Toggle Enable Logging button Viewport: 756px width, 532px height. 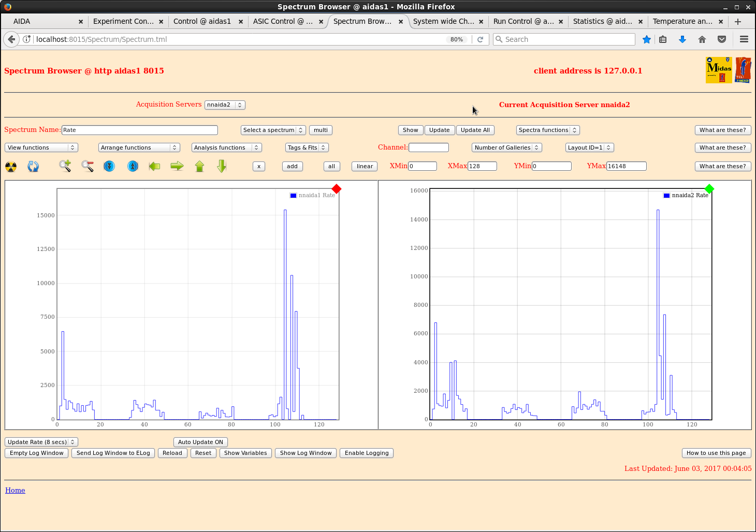367,453
